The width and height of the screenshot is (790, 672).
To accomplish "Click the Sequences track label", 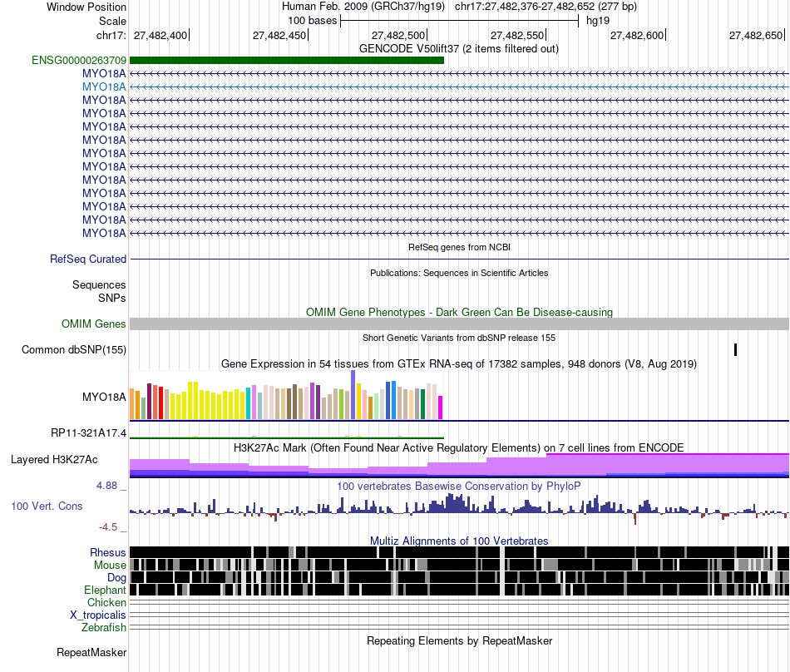I will click(x=99, y=285).
